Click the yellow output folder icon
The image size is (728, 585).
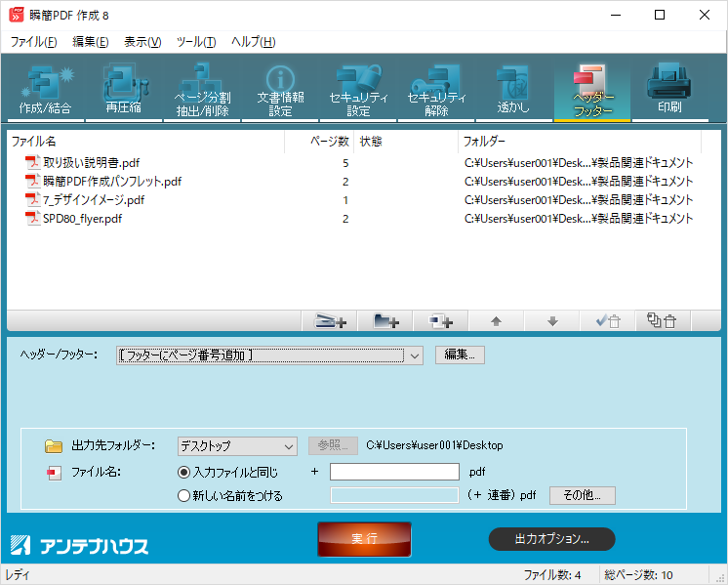click(x=54, y=446)
